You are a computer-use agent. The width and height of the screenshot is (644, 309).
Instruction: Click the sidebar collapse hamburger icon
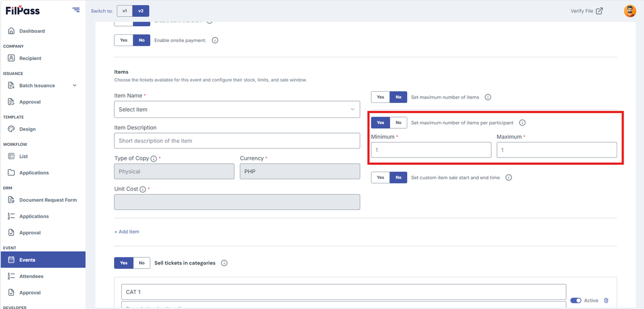pyautogui.click(x=76, y=10)
